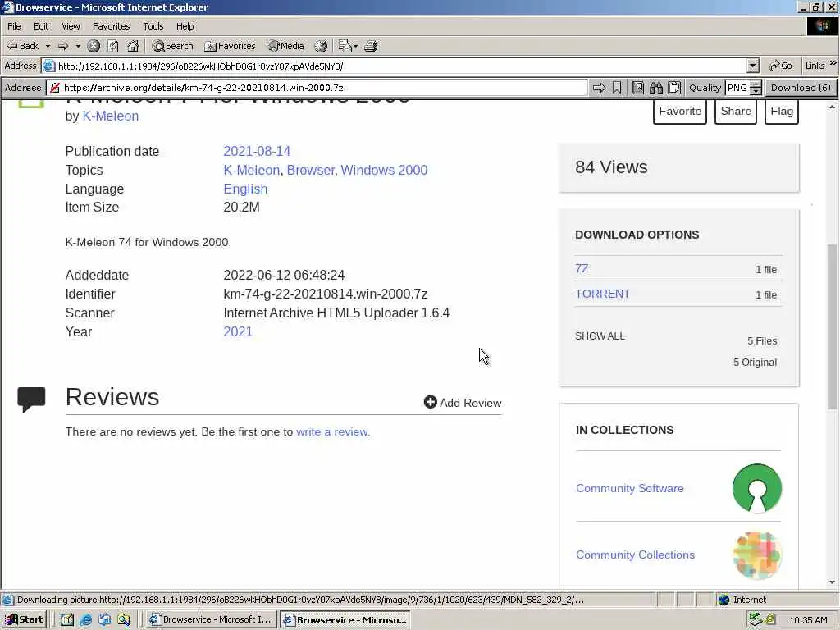The image size is (840, 630).
Task: Open the Help menu
Action: (185, 26)
